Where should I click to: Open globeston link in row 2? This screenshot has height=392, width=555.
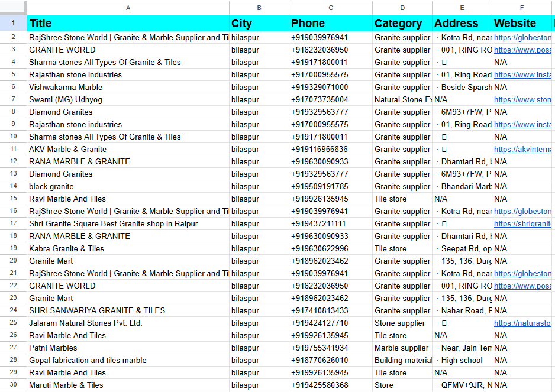pos(522,37)
